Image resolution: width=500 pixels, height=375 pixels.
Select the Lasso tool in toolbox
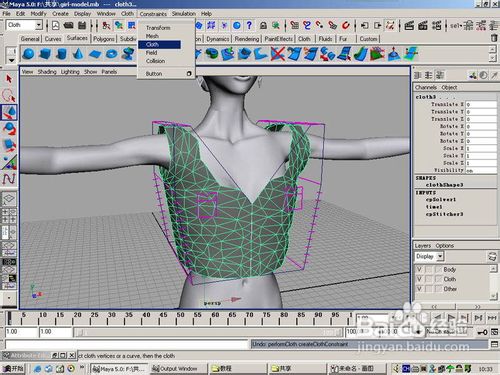[9, 96]
